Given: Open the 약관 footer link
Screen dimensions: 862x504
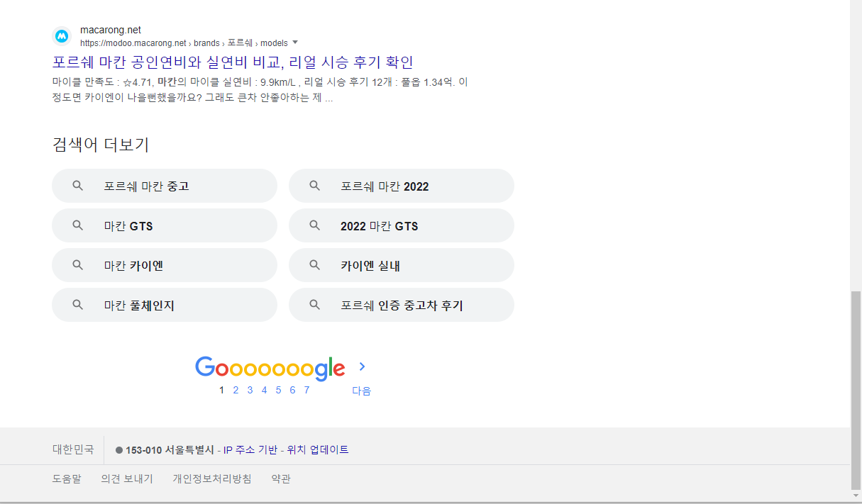Looking at the screenshot, I should click(x=281, y=478).
